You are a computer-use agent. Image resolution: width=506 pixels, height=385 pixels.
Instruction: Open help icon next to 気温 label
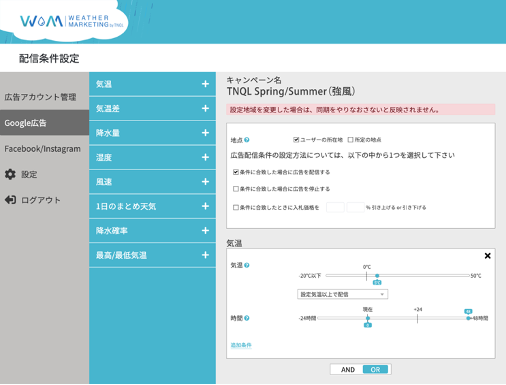[x=247, y=265]
